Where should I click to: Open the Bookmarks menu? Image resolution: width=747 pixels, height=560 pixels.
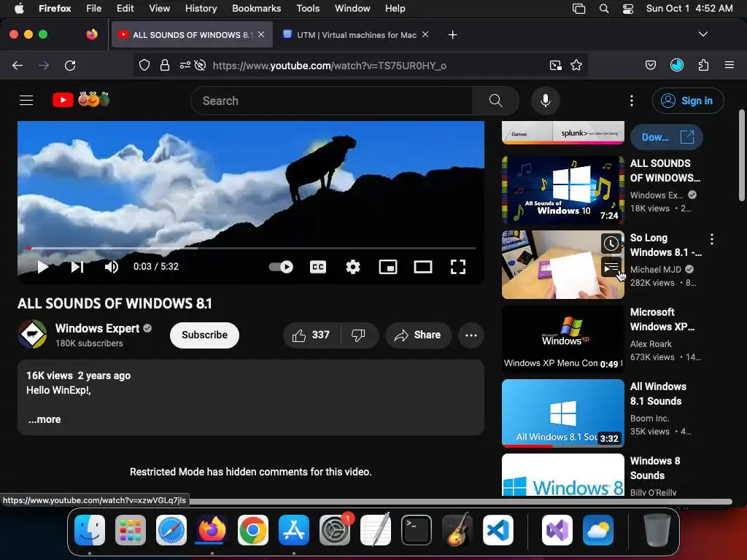(x=256, y=9)
